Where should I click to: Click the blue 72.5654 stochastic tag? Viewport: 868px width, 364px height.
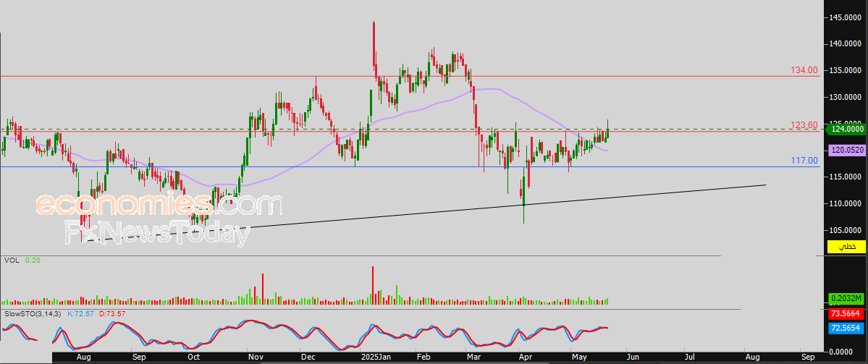(846, 328)
